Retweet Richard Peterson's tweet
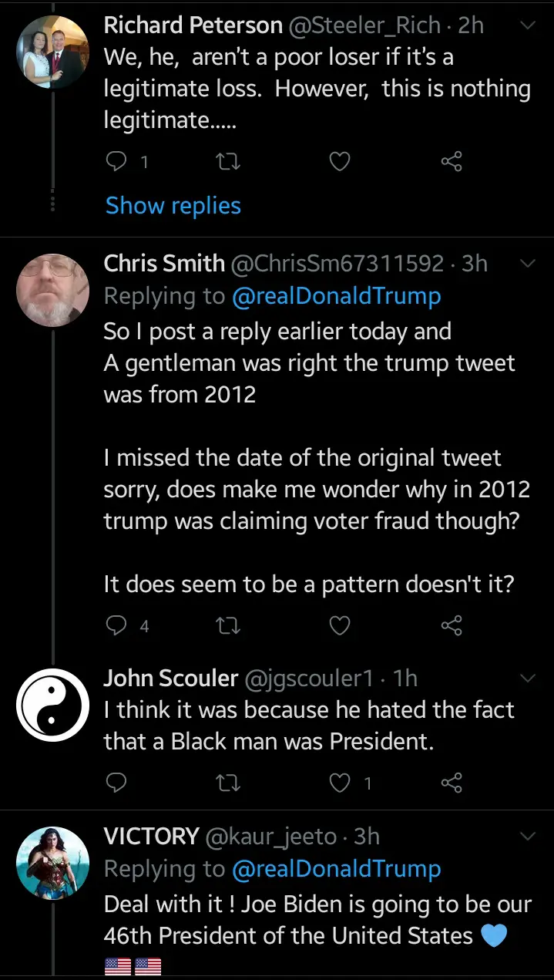 [230, 161]
